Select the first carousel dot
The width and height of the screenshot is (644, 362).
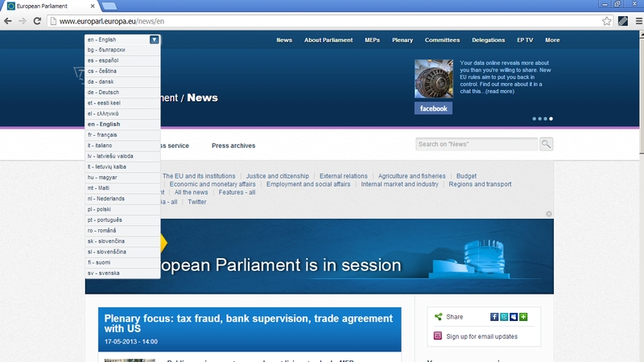(534, 118)
